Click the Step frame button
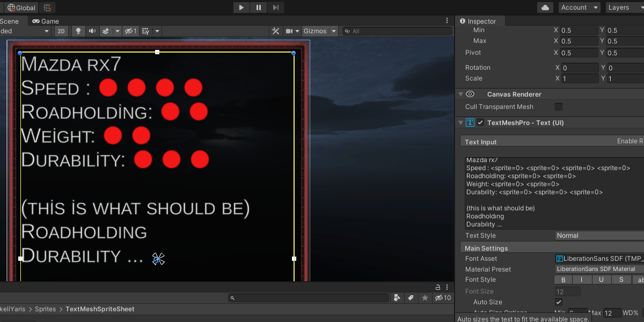This screenshot has width=644, height=322. [x=276, y=8]
